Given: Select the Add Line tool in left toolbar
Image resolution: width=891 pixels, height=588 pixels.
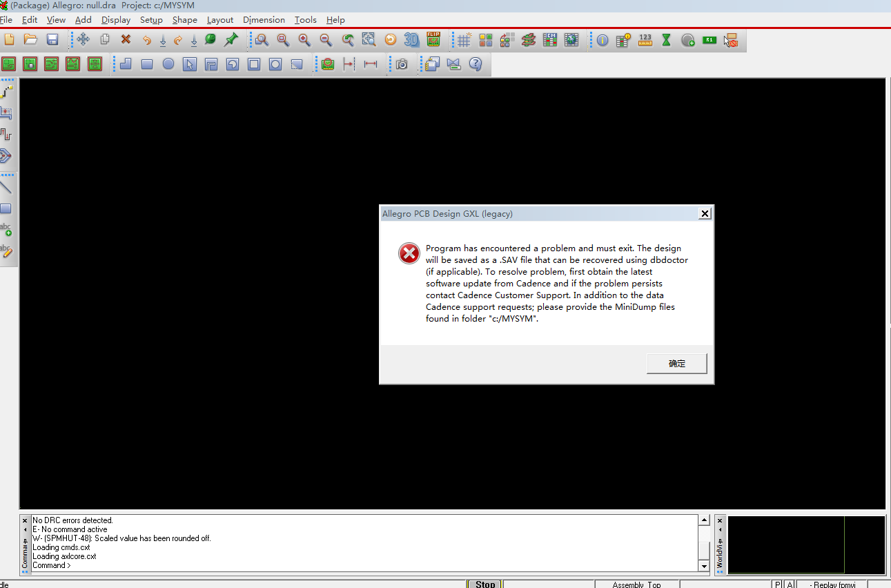Looking at the screenshot, I should coord(6,187).
